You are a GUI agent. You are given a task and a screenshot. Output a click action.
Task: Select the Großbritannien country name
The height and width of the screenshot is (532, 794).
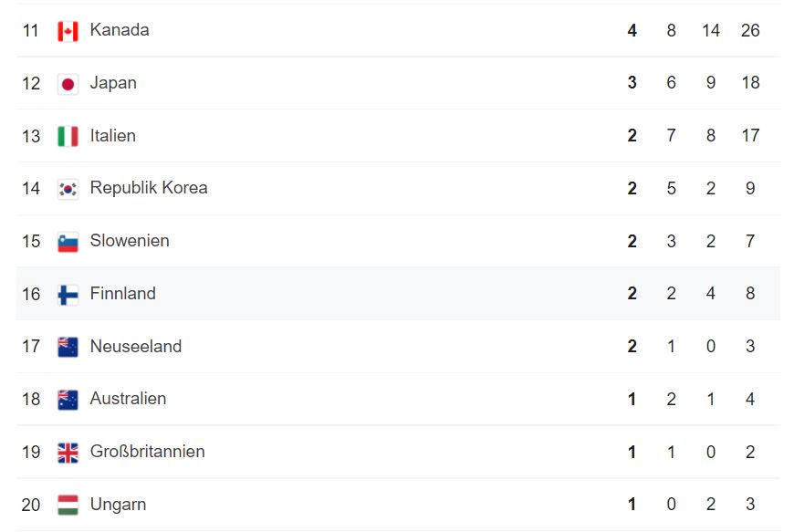[147, 452]
